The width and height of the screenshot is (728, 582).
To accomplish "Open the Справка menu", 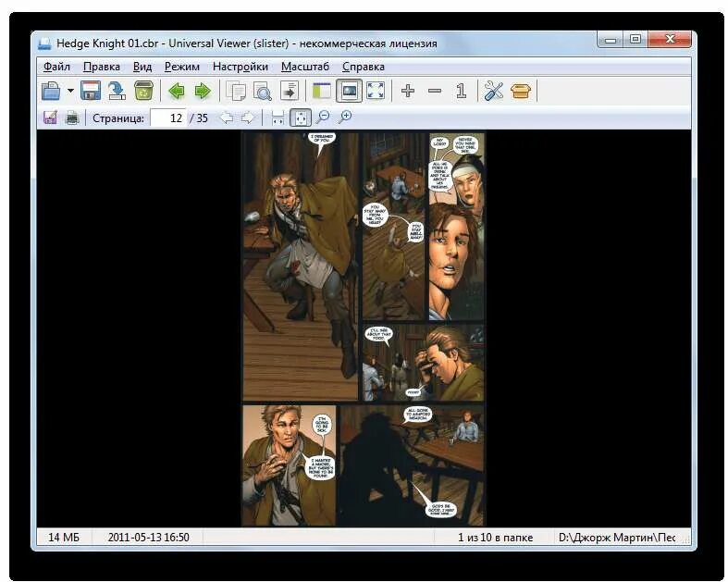I will 363,67.
